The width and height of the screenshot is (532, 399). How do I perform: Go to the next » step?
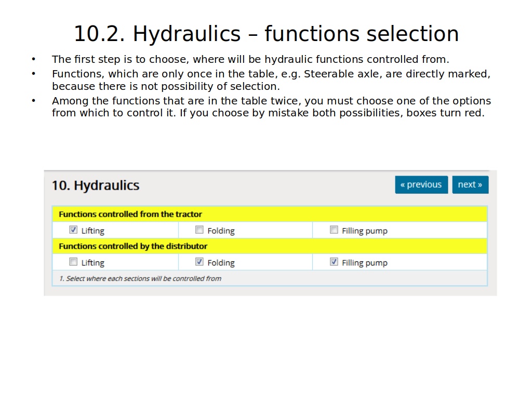[470, 184]
